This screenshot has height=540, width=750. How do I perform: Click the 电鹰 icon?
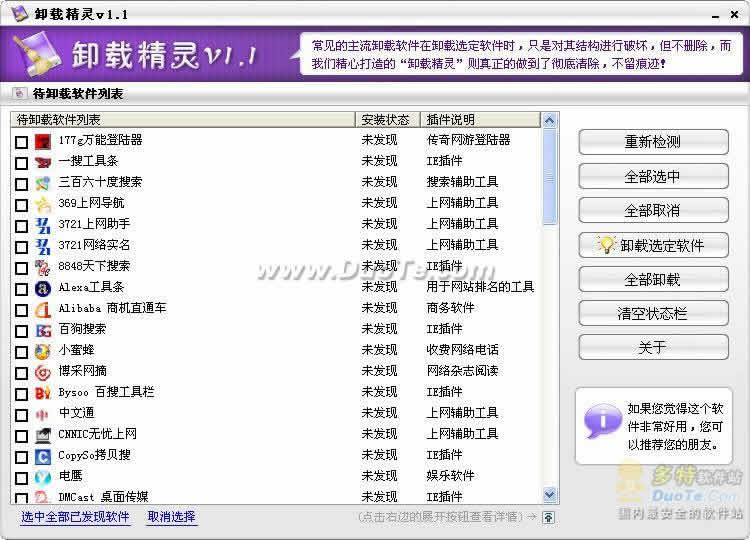[43, 477]
